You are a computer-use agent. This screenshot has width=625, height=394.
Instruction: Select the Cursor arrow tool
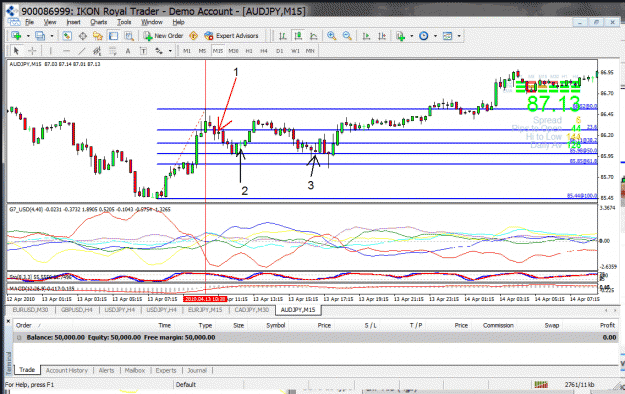[16, 51]
